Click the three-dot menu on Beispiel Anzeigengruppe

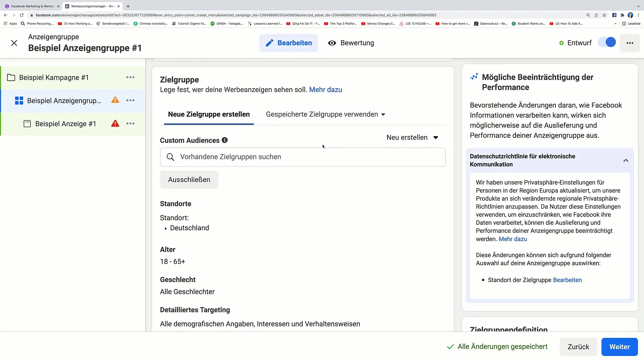[x=130, y=100]
